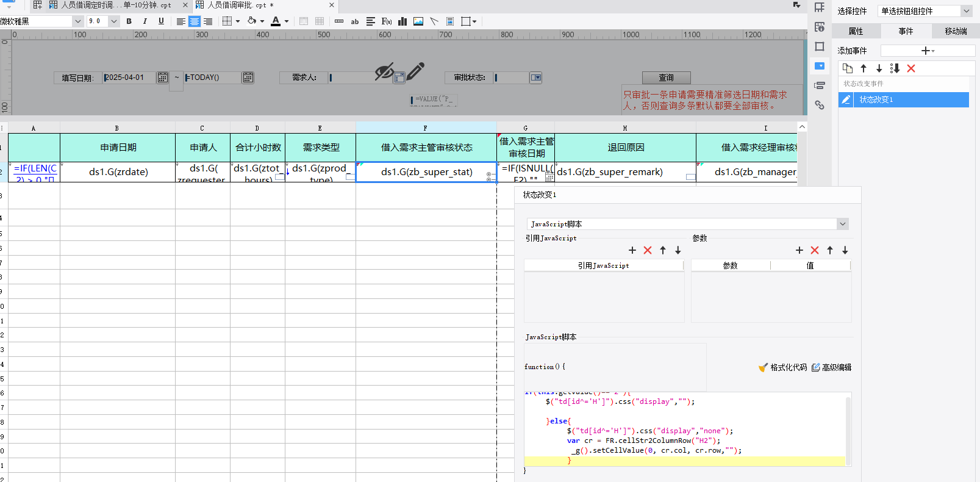Align cell text left
Viewport: 980px width, 482px height.
coord(181,21)
